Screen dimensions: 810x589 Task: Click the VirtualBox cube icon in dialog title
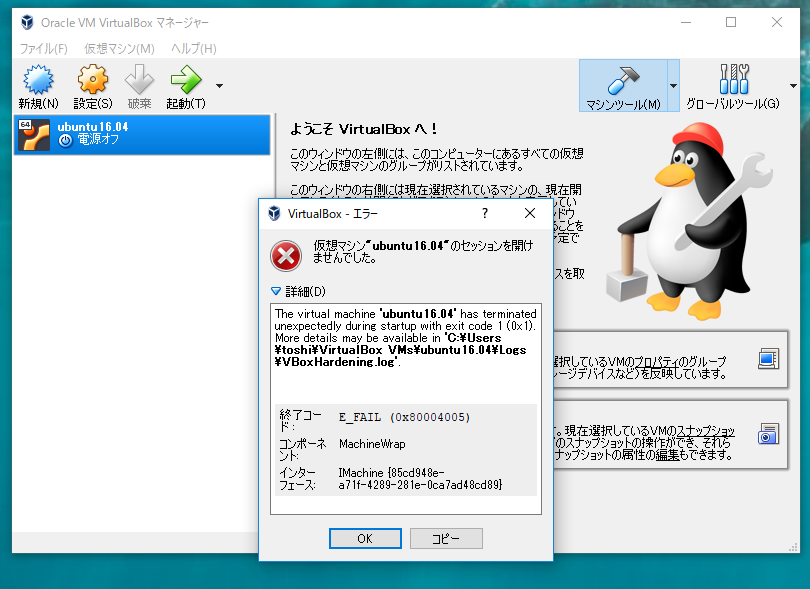coord(274,213)
